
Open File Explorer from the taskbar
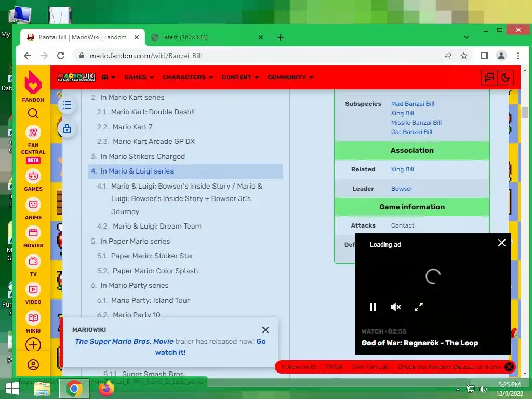point(42,389)
